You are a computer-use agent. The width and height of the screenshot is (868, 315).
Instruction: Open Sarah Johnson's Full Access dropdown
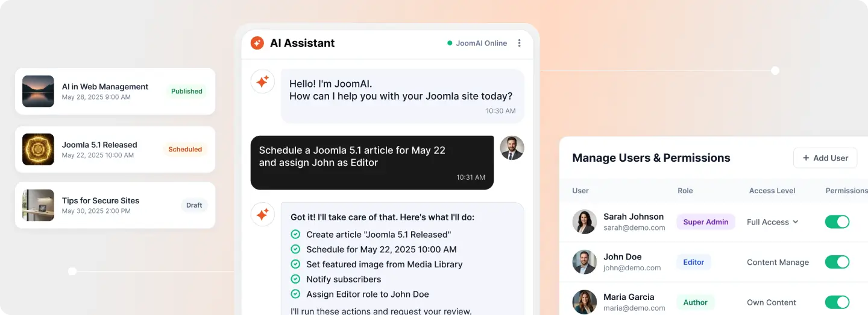[x=773, y=222]
